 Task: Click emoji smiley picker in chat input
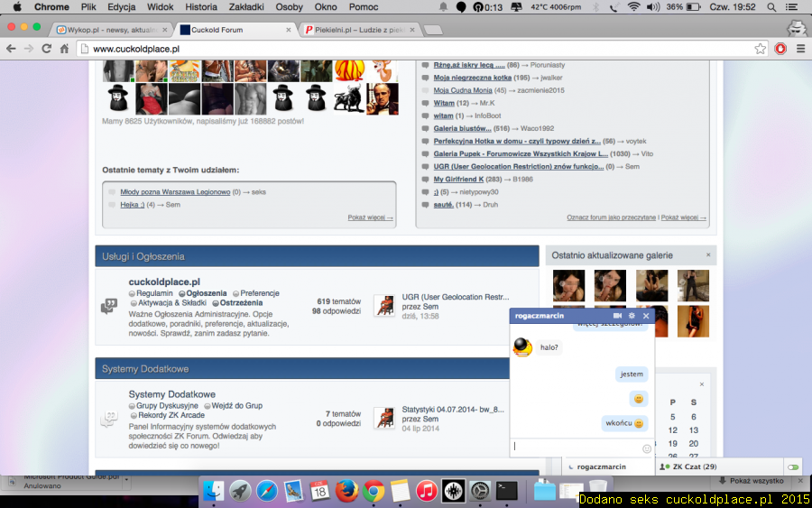pyautogui.click(x=646, y=448)
